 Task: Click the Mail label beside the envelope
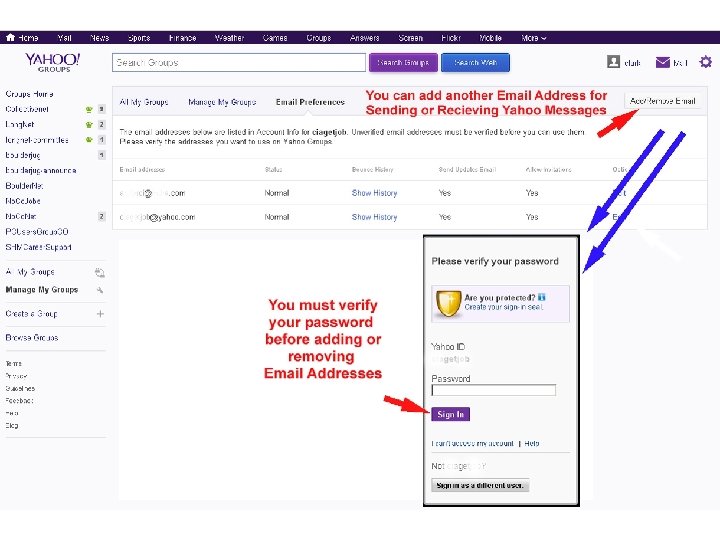680,63
